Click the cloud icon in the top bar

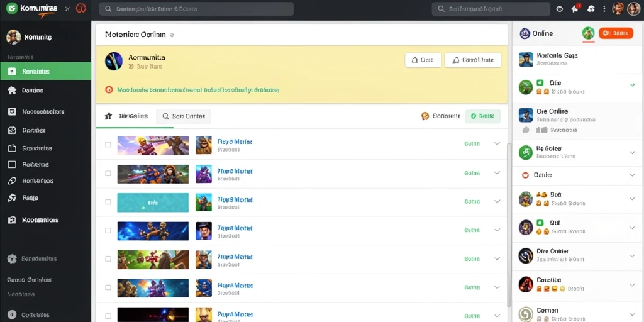coord(591,9)
